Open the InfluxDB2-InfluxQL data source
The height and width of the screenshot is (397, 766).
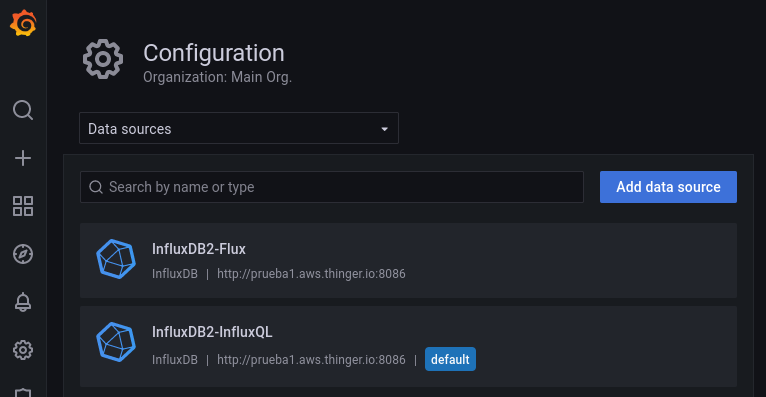[x=408, y=347]
